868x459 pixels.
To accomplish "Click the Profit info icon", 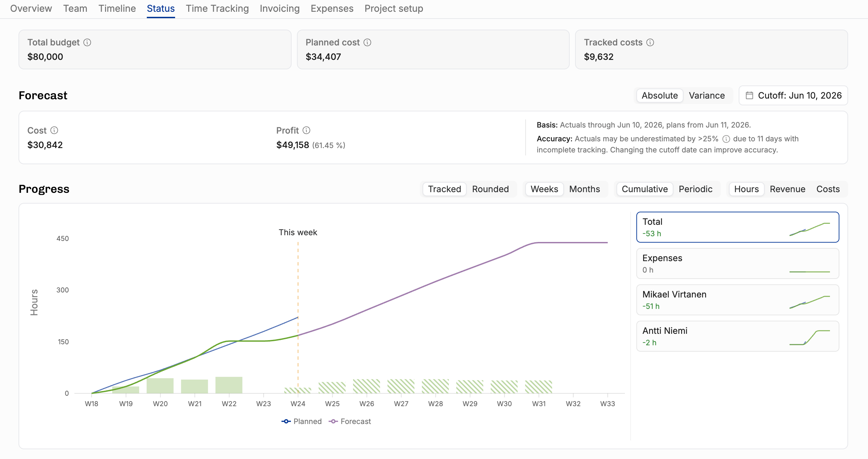I will coord(306,130).
